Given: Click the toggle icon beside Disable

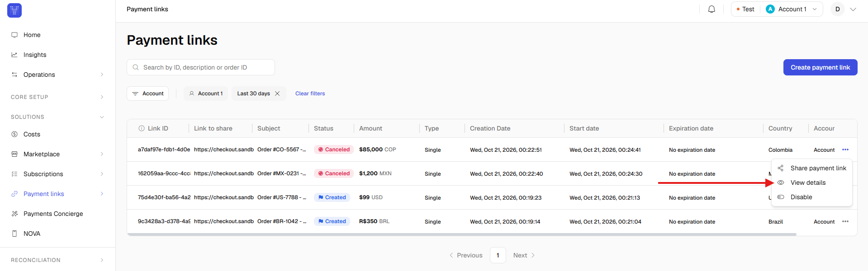Looking at the screenshot, I should click(x=781, y=197).
